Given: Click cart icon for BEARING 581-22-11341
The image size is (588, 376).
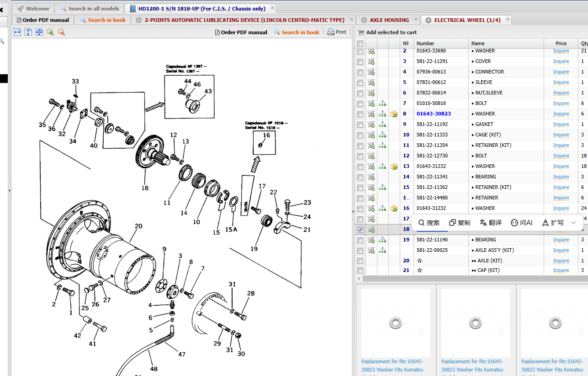Looking at the screenshot, I should coord(371,177).
